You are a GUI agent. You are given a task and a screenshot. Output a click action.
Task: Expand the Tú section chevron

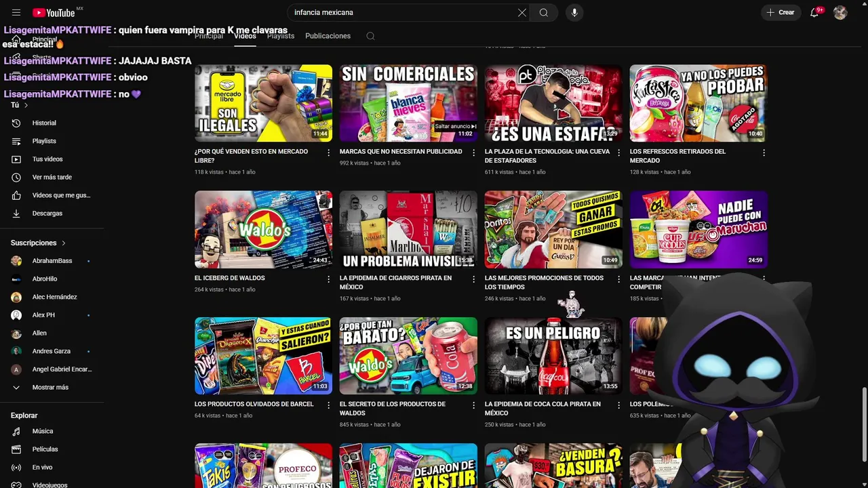coord(26,105)
